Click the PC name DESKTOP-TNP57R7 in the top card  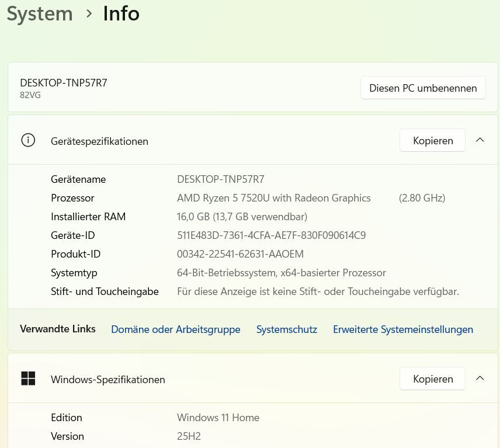[x=64, y=83]
